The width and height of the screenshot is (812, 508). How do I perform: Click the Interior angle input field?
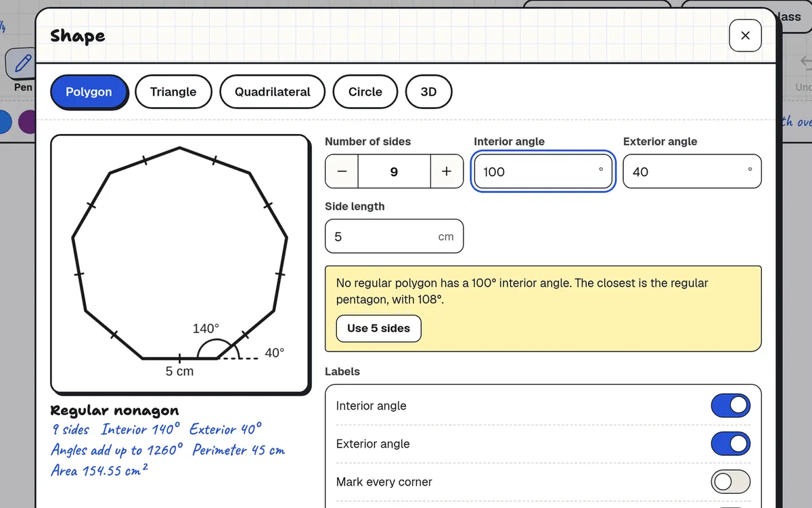(x=543, y=171)
